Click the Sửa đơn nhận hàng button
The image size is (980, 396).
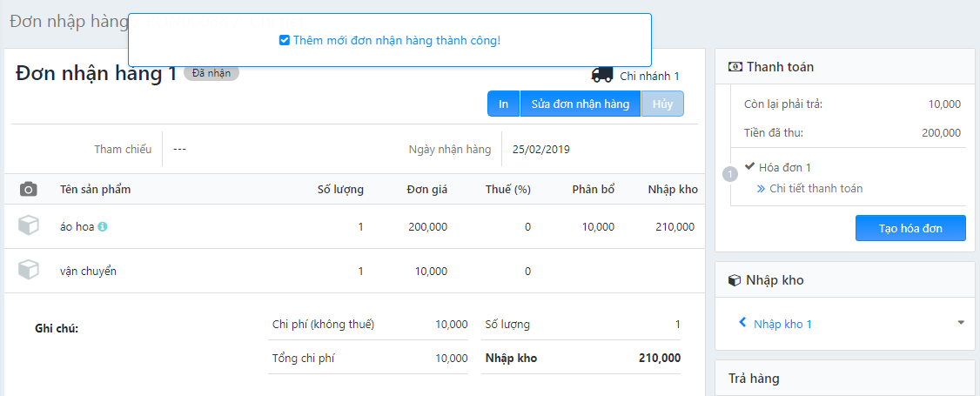(580, 104)
